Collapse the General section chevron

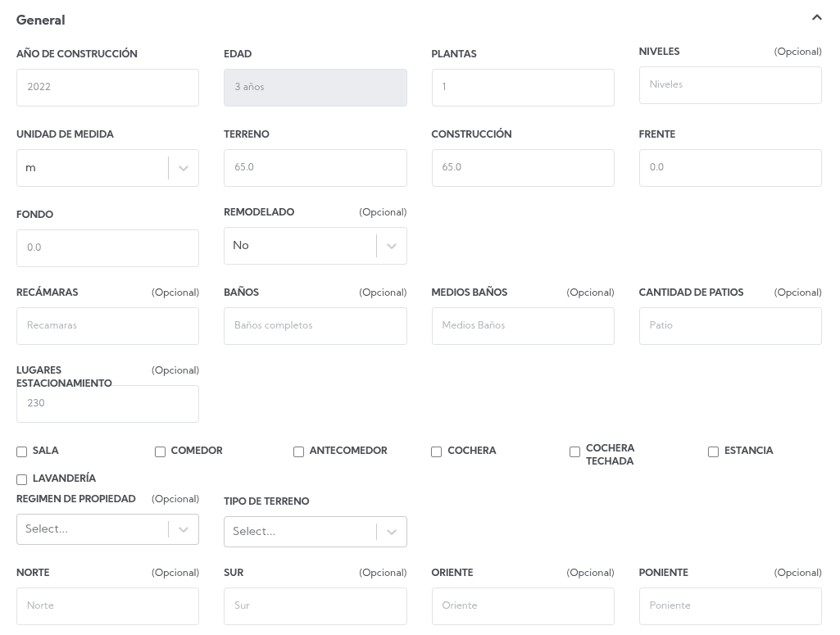pyautogui.click(x=816, y=18)
